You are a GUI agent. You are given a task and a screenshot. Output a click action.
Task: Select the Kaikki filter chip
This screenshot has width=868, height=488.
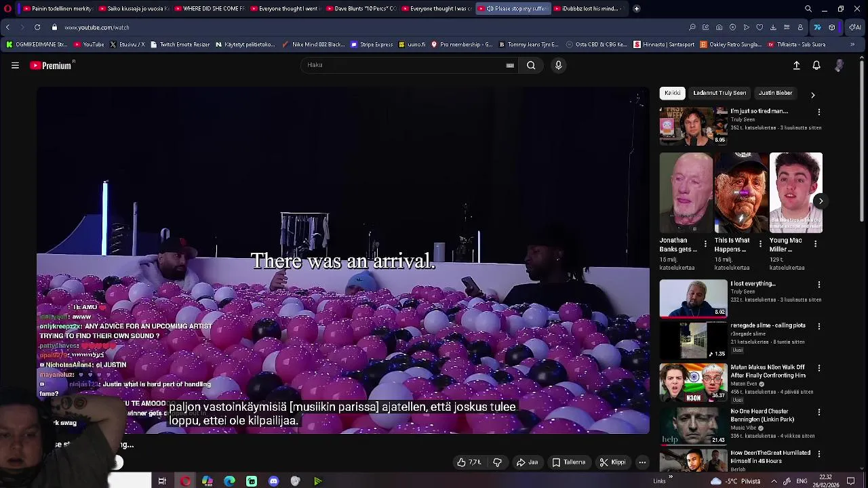(673, 93)
